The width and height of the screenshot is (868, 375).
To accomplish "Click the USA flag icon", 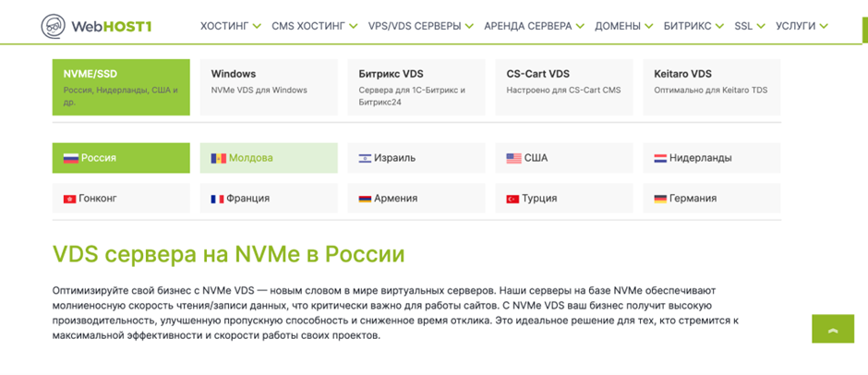I will click(x=513, y=159).
